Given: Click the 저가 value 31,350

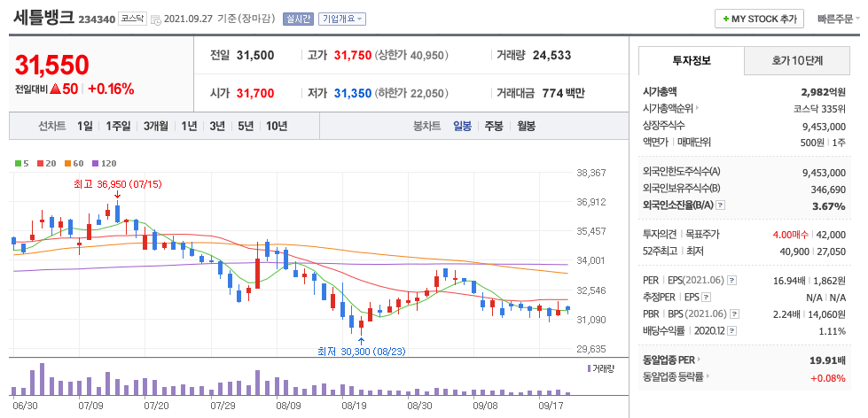Looking at the screenshot, I should [x=353, y=94].
